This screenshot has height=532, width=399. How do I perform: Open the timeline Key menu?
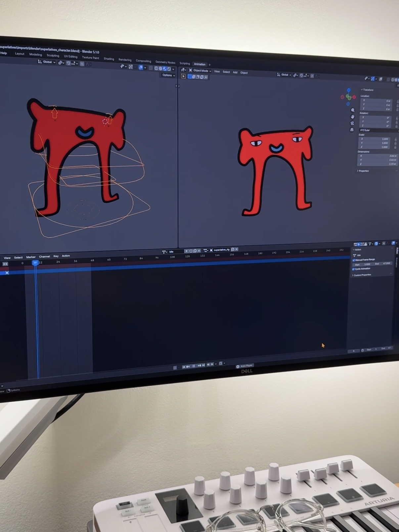click(56, 256)
